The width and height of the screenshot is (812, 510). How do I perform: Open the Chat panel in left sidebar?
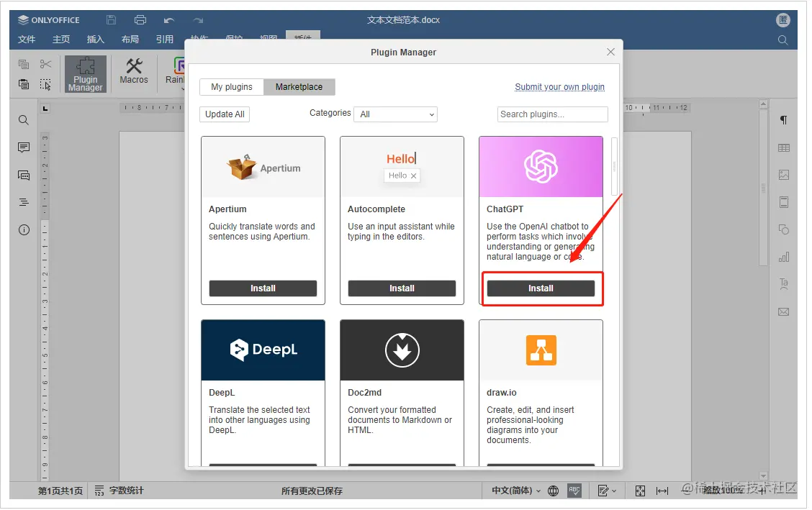(x=24, y=176)
